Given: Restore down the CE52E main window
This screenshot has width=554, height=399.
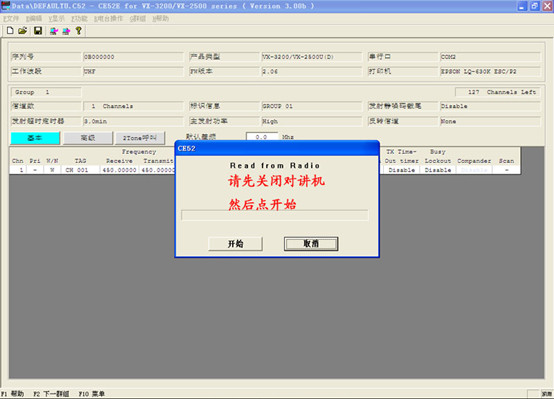Looking at the screenshot, I should 535,6.
